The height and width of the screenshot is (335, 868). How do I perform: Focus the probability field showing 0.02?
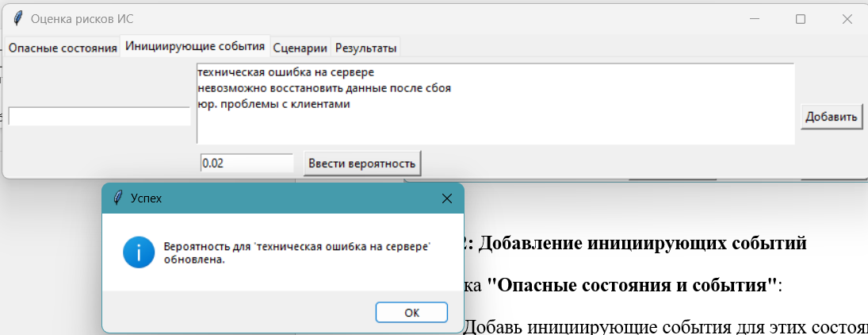pyautogui.click(x=247, y=163)
